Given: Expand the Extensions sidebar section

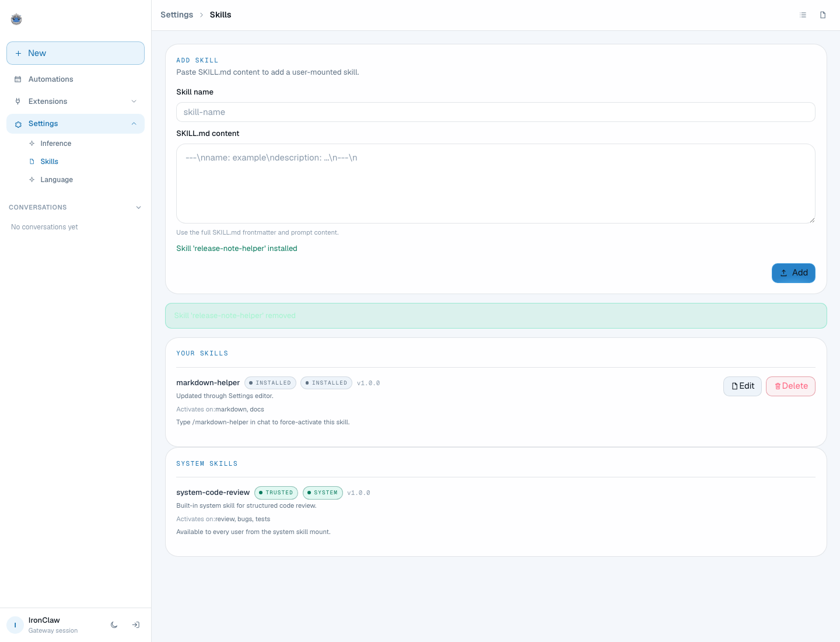Looking at the screenshot, I should point(75,102).
